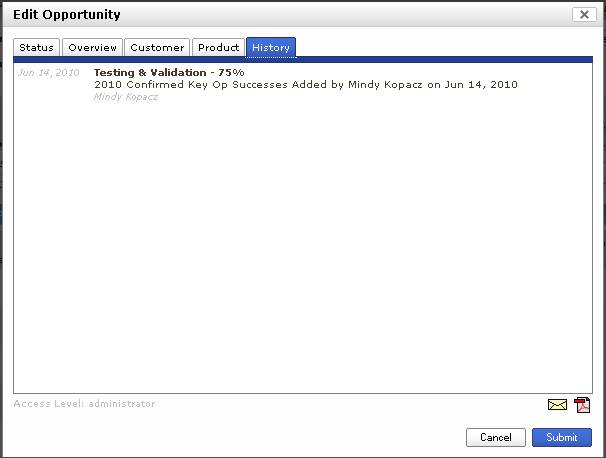Export history using the PDF icon

[582, 405]
